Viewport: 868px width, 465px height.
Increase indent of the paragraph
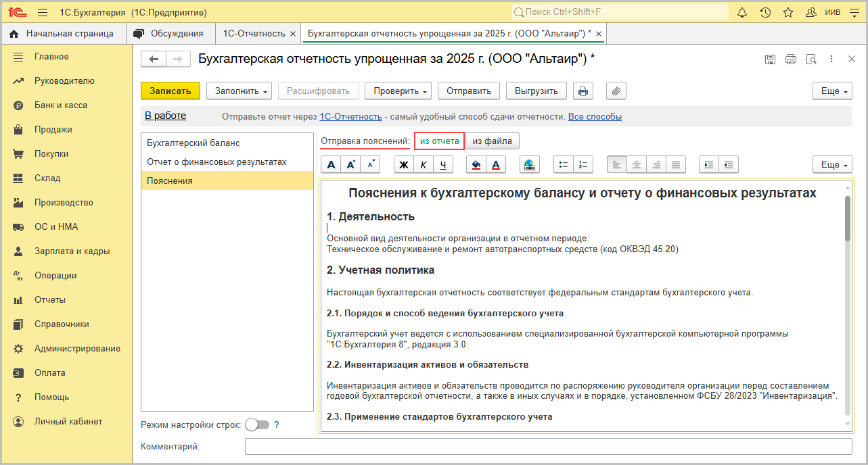click(708, 164)
